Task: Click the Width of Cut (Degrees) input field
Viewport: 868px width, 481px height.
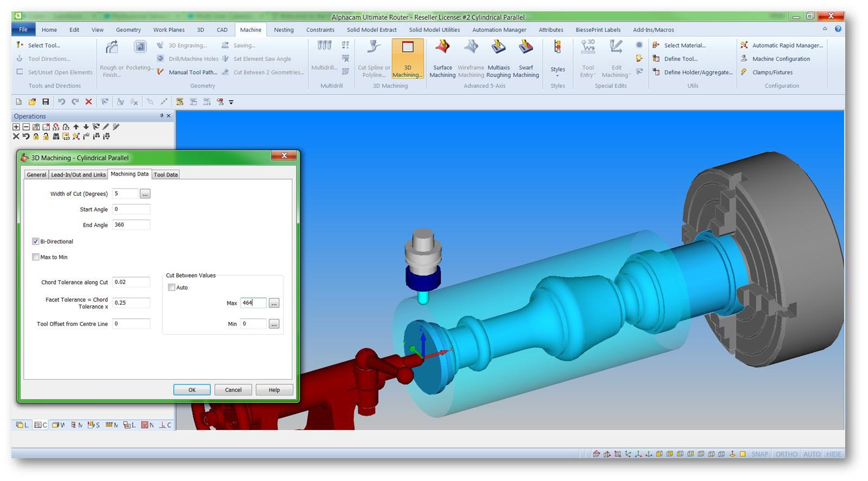Action: pyautogui.click(x=125, y=194)
